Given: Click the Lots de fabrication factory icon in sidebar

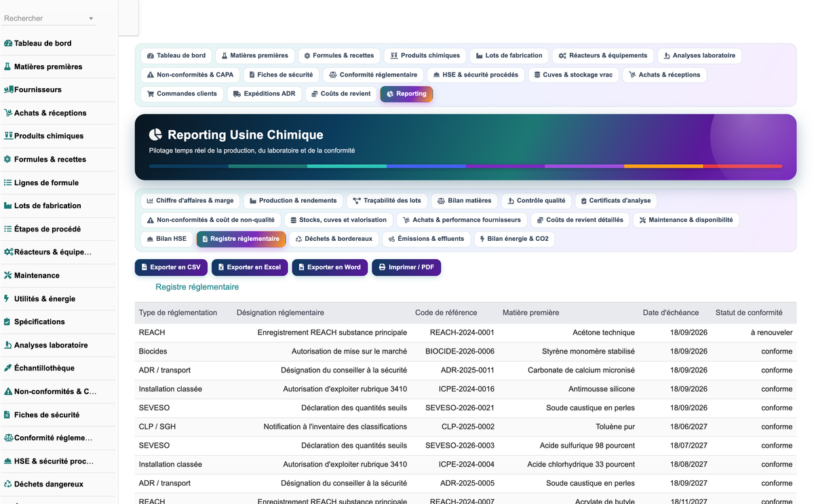Looking at the screenshot, I should pyautogui.click(x=8, y=206).
